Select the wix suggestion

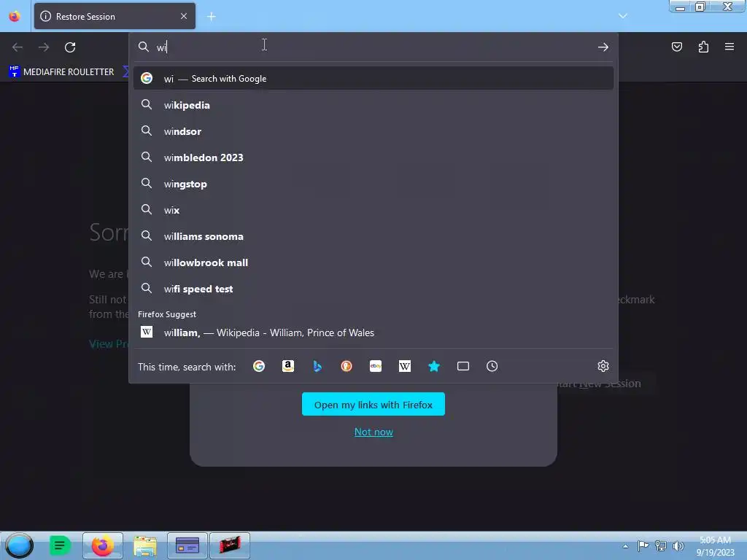(373, 210)
